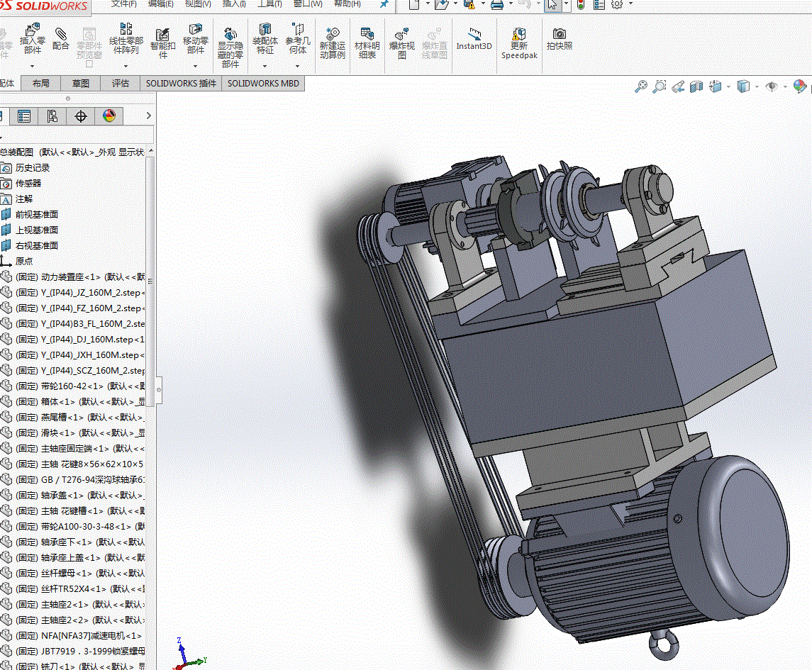Open the PropertyManager panel tab icon
This screenshot has width=812, height=670.
[x=24, y=116]
